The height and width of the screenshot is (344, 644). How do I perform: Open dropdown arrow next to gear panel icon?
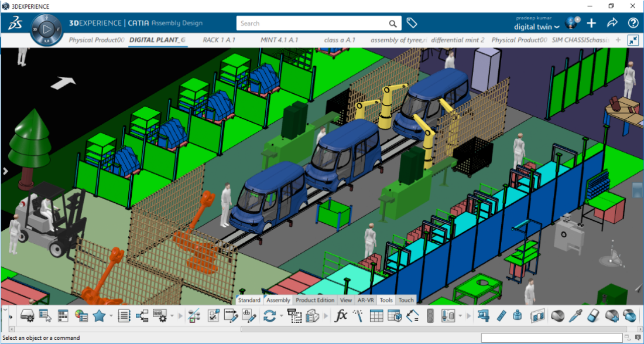pyautogui.click(x=172, y=316)
